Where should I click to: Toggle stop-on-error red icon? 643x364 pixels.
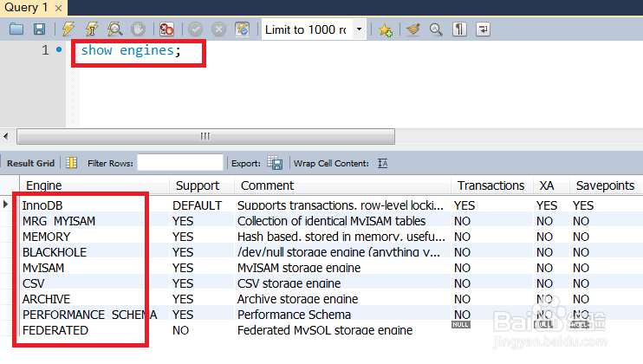tap(166, 29)
